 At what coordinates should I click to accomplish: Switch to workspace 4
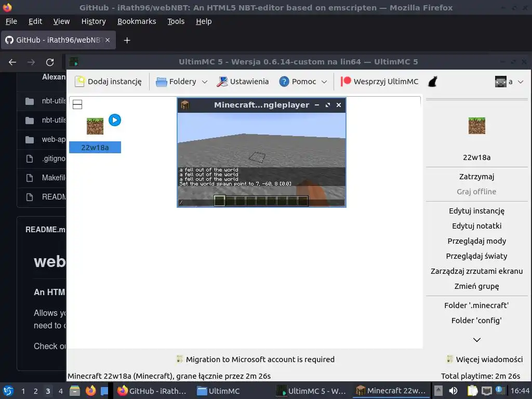click(60, 391)
